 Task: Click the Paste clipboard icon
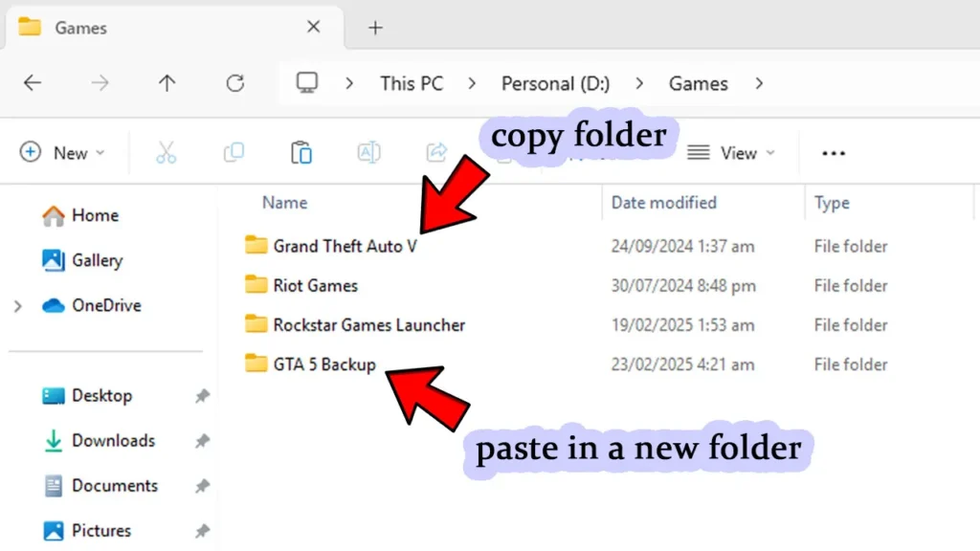coord(300,152)
